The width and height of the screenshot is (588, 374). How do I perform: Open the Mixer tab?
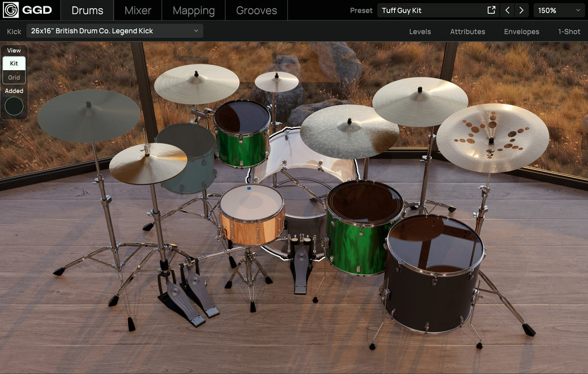(138, 10)
